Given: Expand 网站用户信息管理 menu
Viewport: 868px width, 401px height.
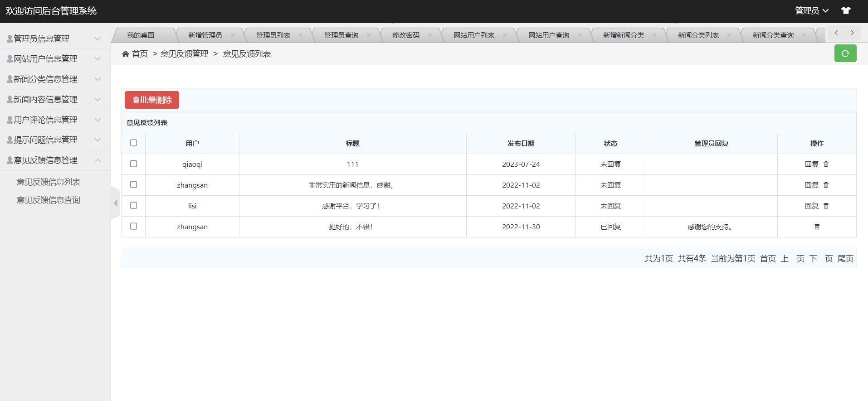Looking at the screenshot, I should 55,59.
